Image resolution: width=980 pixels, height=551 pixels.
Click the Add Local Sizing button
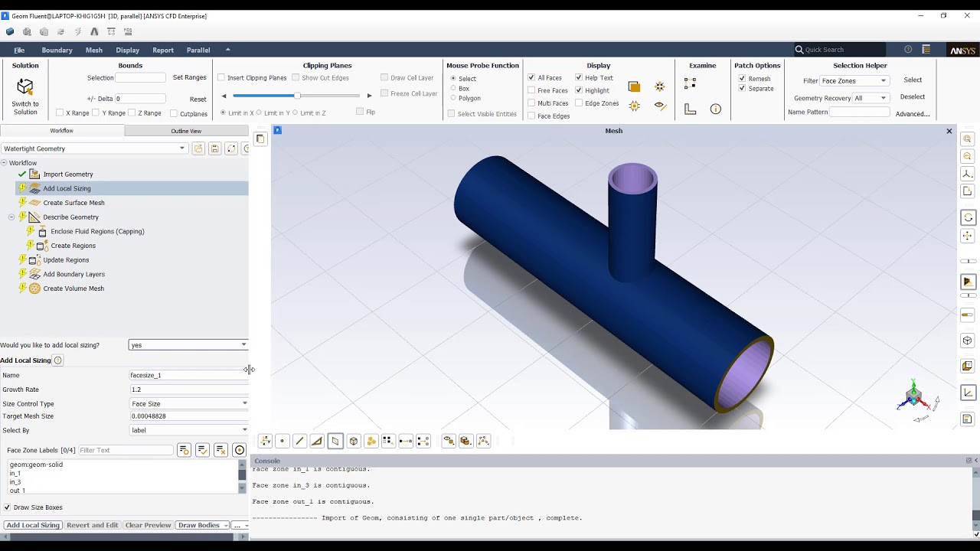click(33, 525)
